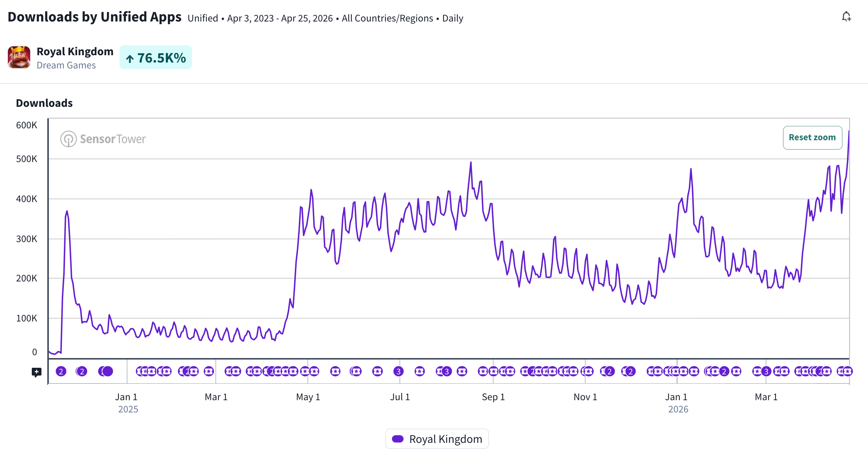Open the Dream Games publisher link

click(66, 65)
